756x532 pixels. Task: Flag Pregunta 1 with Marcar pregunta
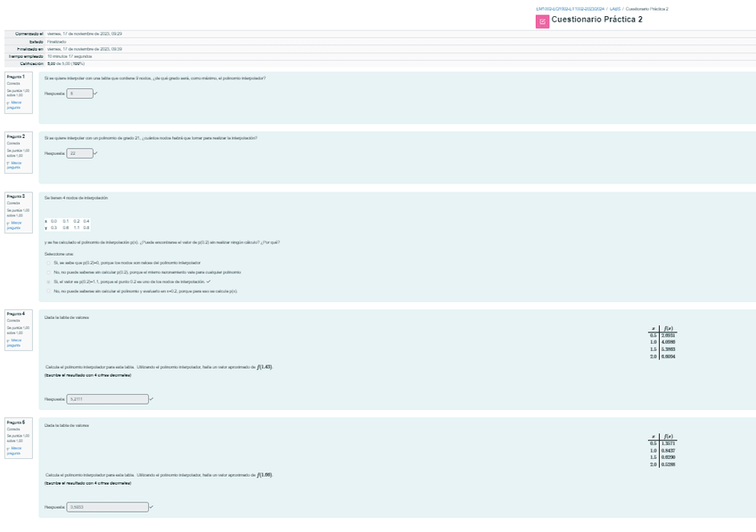click(x=14, y=104)
